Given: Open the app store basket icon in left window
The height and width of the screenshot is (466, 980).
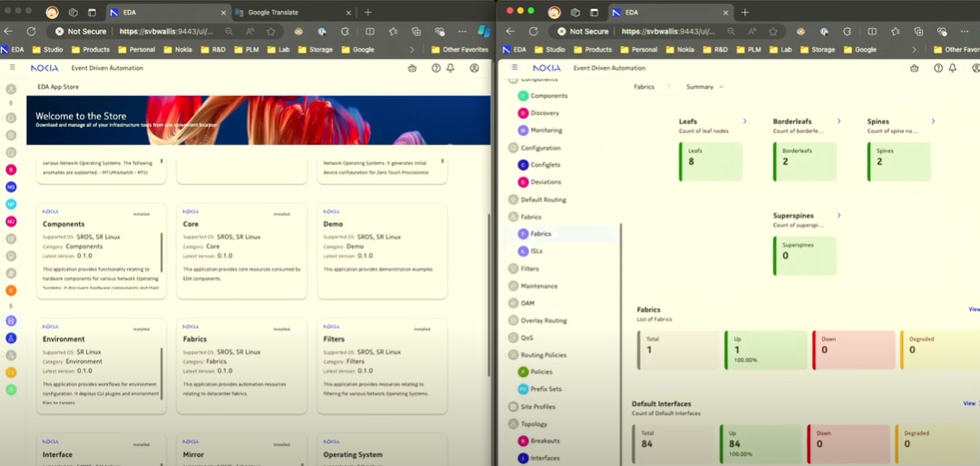Looking at the screenshot, I should point(412,68).
